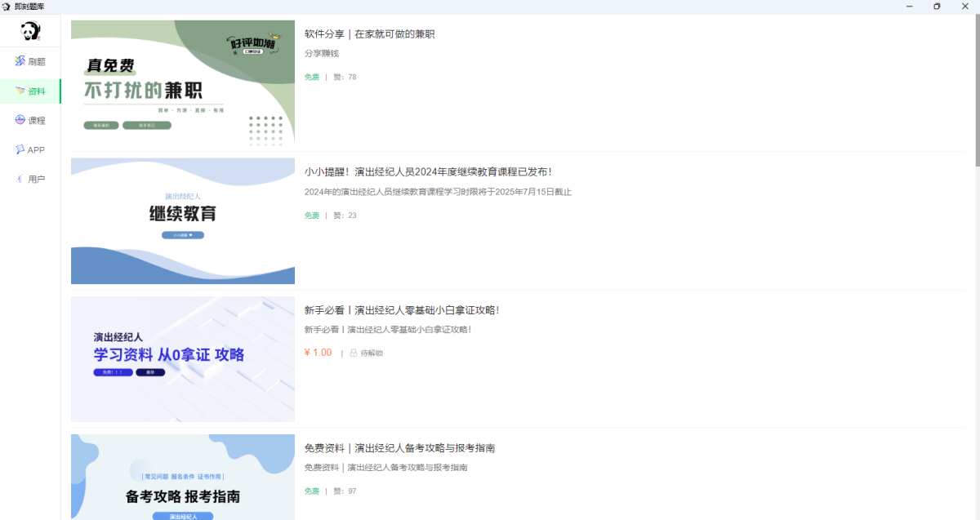Viewport: 980px width, 520px height.
Task: Click the 继续教育 banner thumbnail
Action: pyautogui.click(x=183, y=221)
